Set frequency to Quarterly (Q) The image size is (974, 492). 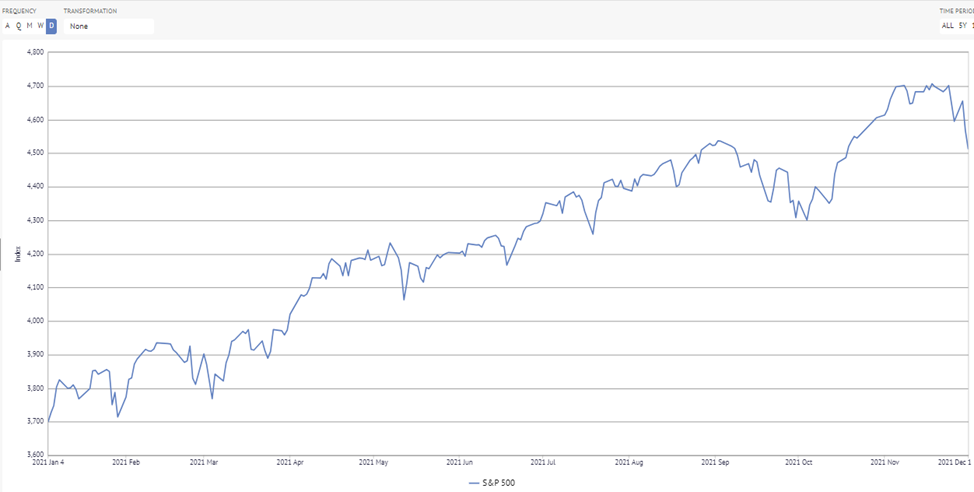pyautogui.click(x=19, y=26)
